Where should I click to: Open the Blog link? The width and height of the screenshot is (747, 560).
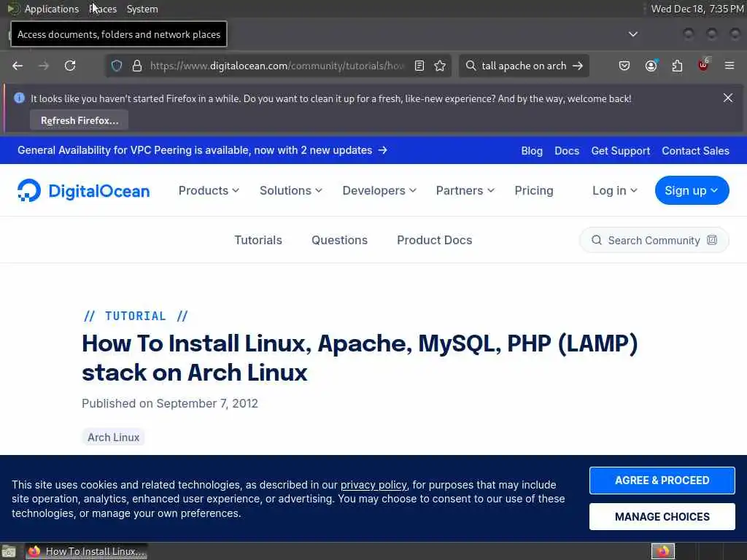coord(532,151)
